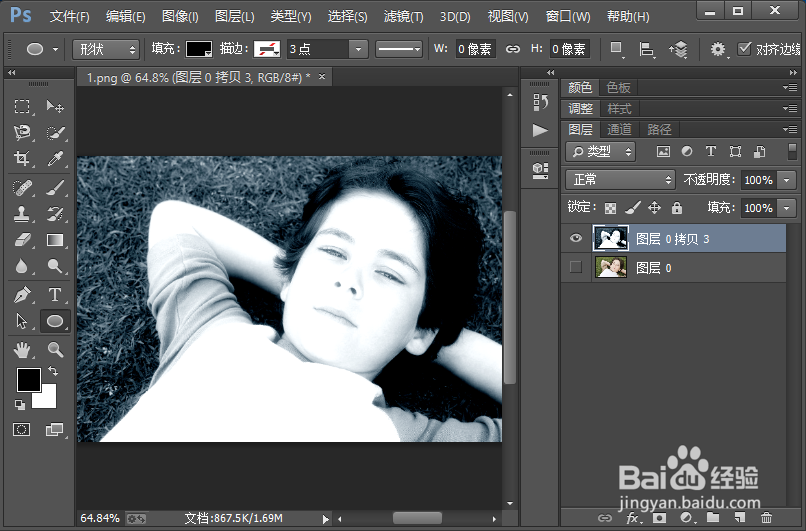This screenshot has width=806, height=531.
Task: Open the 正常 blend mode dropdown
Action: coord(620,179)
